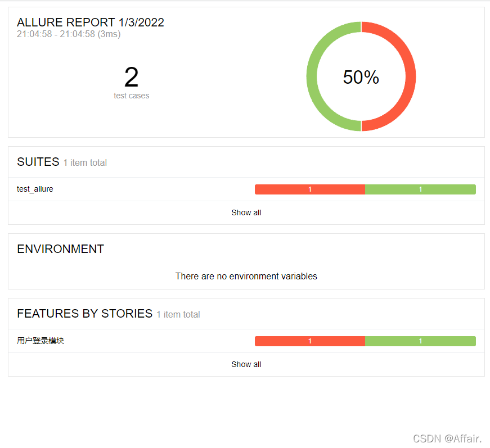The image size is (490, 448).
Task: Click the green arc of the donut chart
Action: pos(312,76)
